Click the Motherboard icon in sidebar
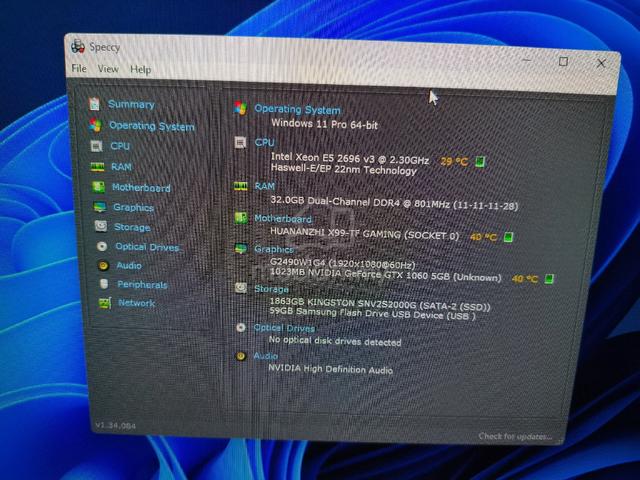The height and width of the screenshot is (480, 640). tap(98, 187)
